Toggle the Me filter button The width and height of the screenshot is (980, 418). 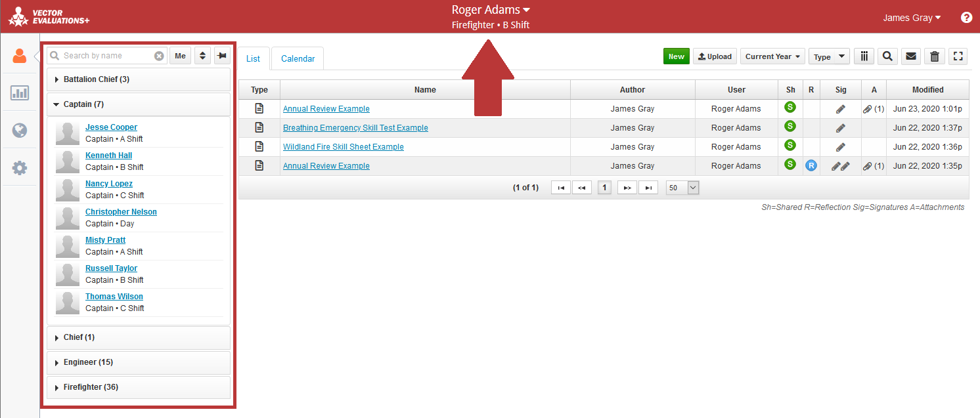(179, 56)
